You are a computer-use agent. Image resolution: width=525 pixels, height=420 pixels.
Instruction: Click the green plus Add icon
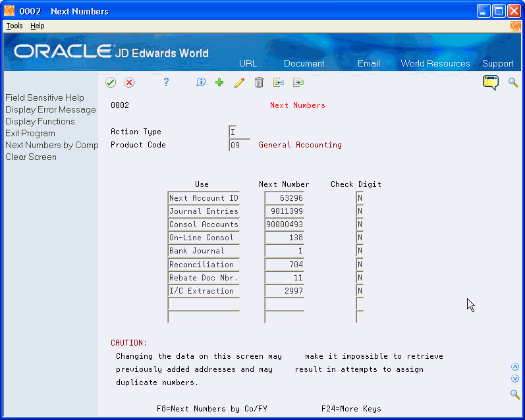[x=219, y=82]
